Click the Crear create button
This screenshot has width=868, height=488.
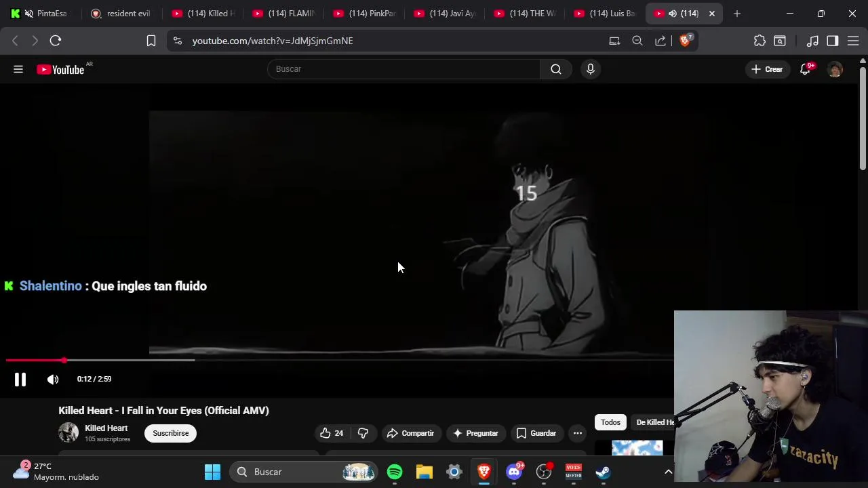pos(767,69)
